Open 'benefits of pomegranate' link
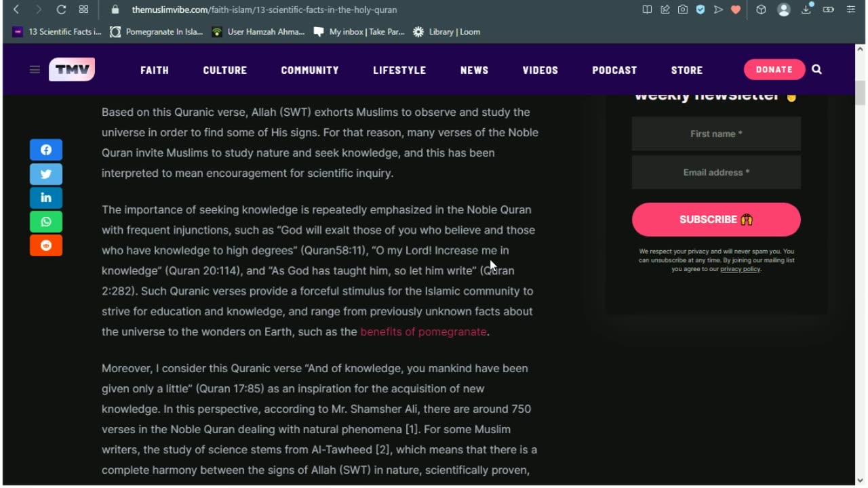Viewport: 868px width, 488px height. [x=423, y=331]
